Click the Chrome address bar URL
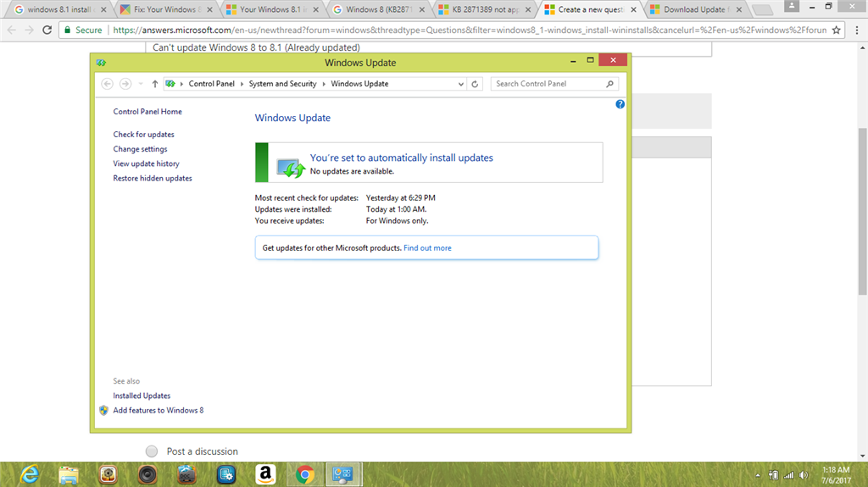Screen dimensions: 868x487 point(470,30)
